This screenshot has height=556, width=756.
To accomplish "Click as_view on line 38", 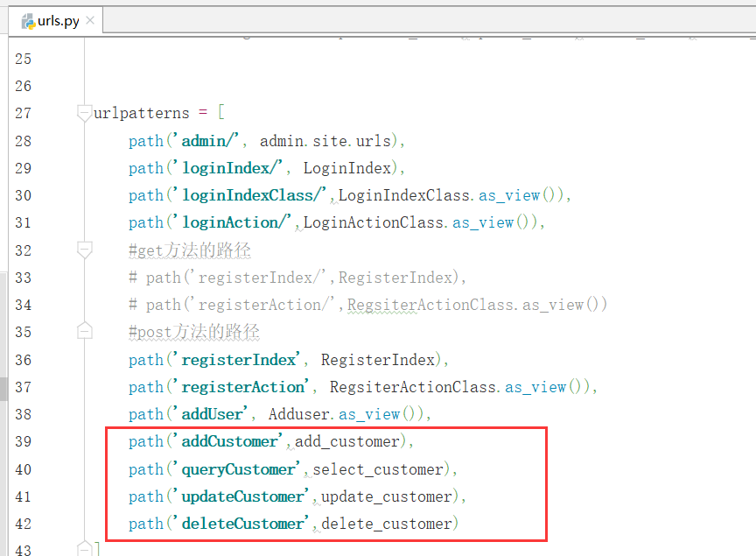I will click(369, 414).
